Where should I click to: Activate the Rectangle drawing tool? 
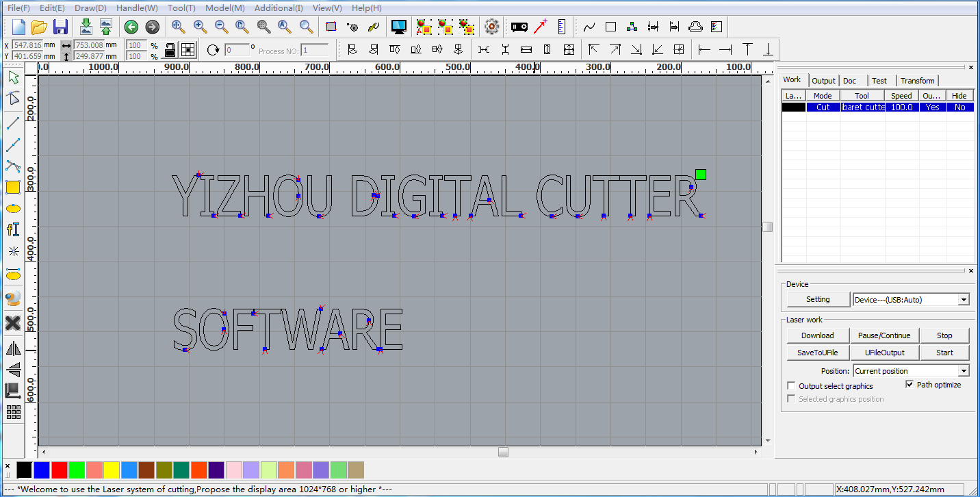click(x=13, y=186)
